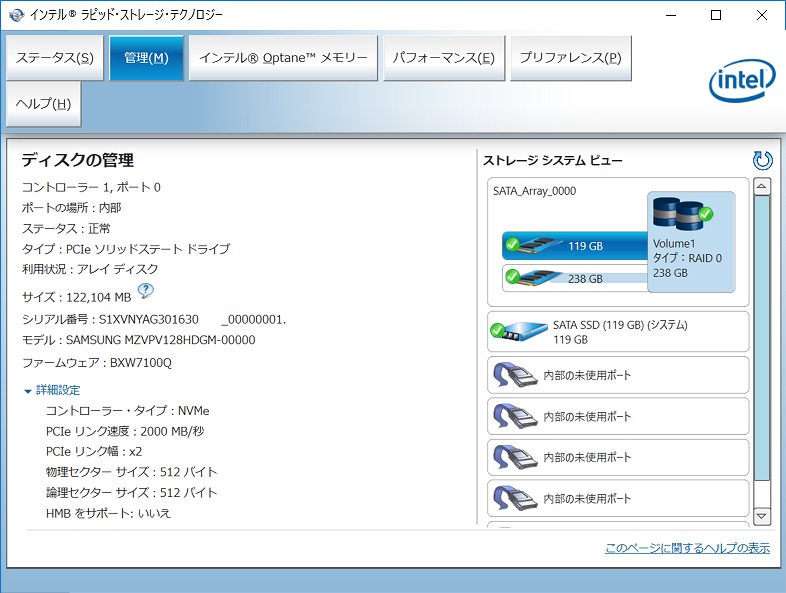Click the ポートの場所: 内部 text

click(71, 208)
